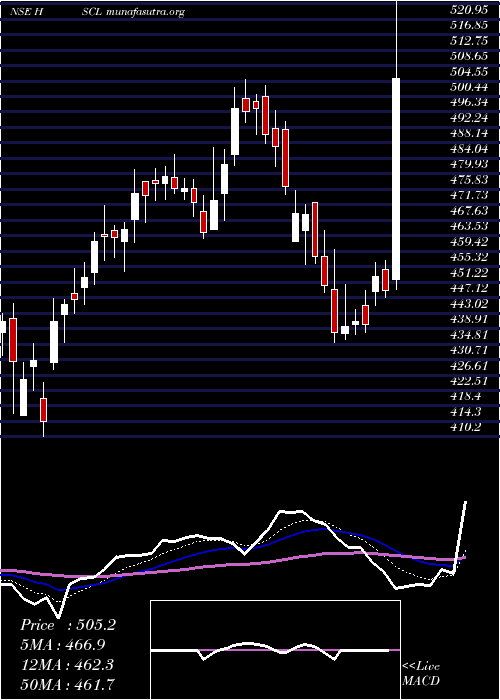Click the 443.02 price label
The width and height of the screenshot is (500, 700).
(468, 304)
